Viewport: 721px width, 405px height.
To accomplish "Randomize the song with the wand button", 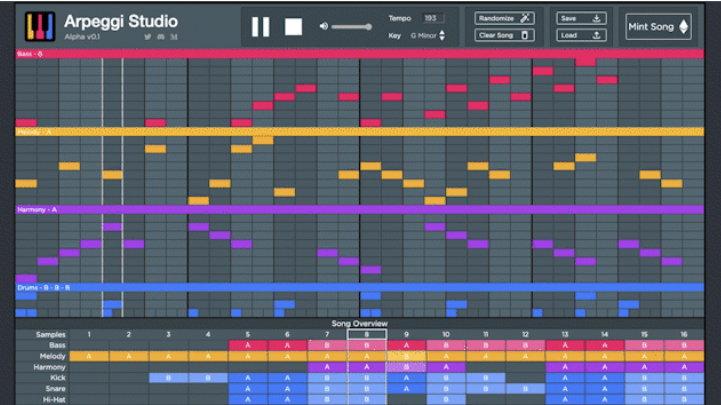I will [504, 18].
